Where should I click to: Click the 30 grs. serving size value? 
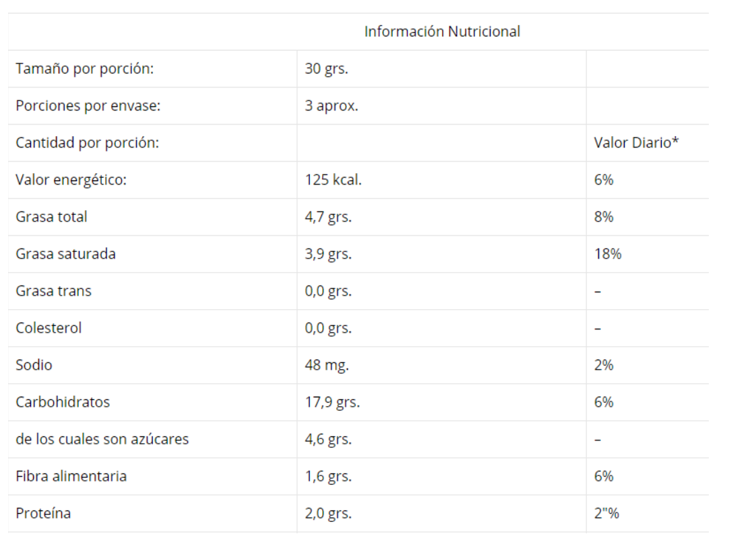click(327, 69)
